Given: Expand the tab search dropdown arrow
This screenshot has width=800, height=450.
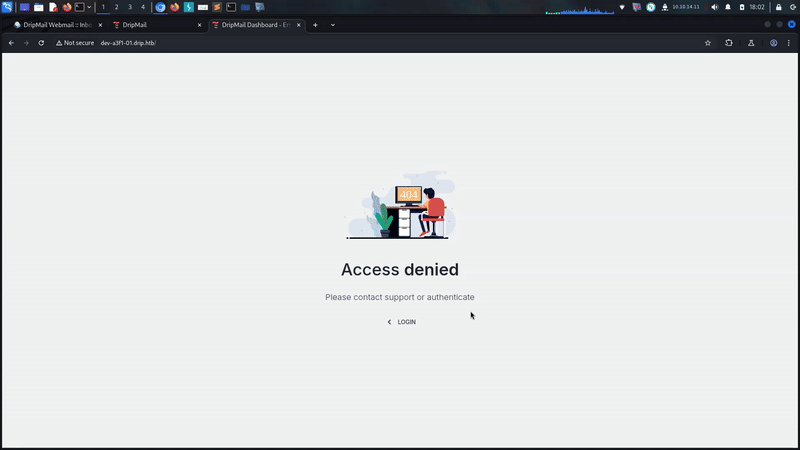Looking at the screenshot, I should (x=333, y=24).
